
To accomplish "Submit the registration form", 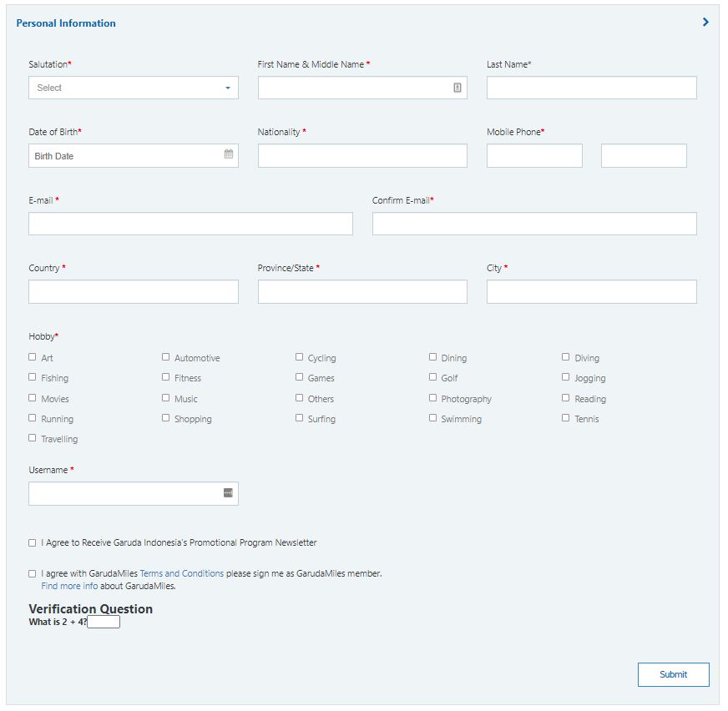I will (x=673, y=674).
